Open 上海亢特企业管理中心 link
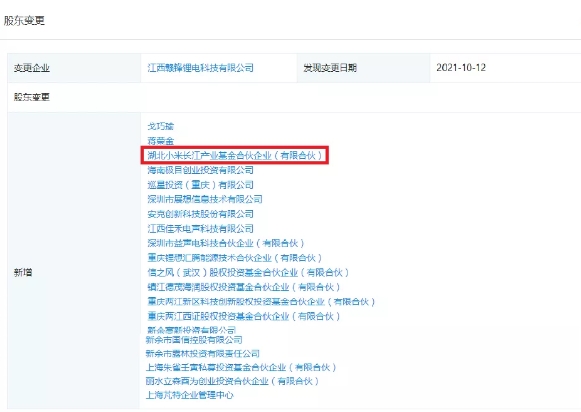581x412 pixels. [190, 395]
